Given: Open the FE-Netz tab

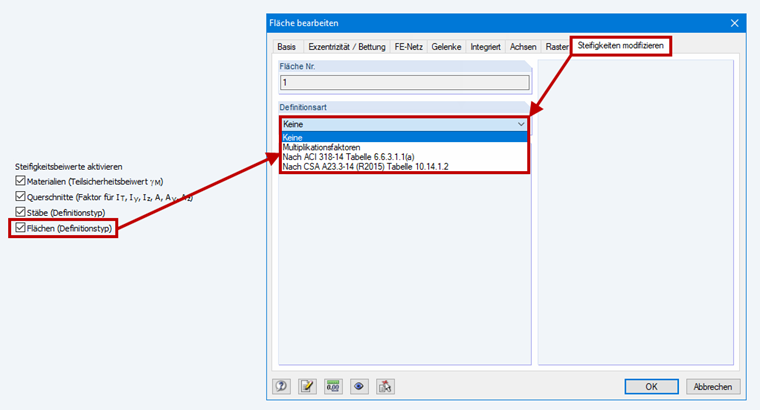Looking at the screenshot, I should click(x=409, y=47).
